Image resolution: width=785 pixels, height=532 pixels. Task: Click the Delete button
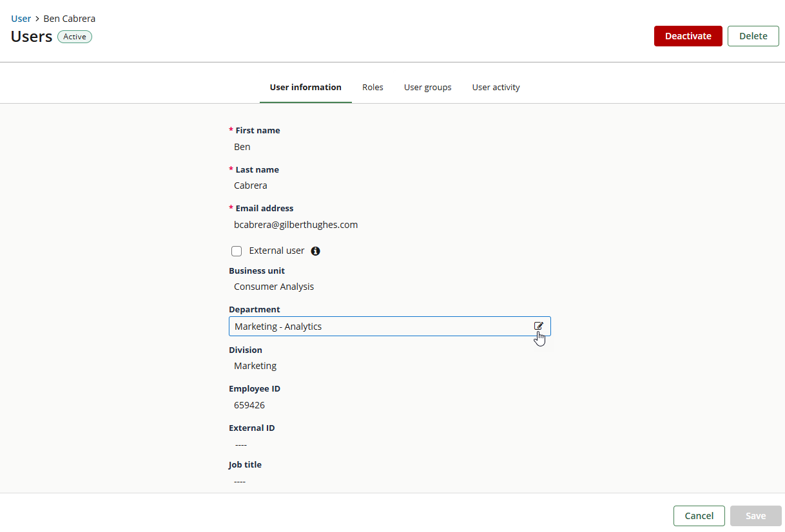(753, 36)
